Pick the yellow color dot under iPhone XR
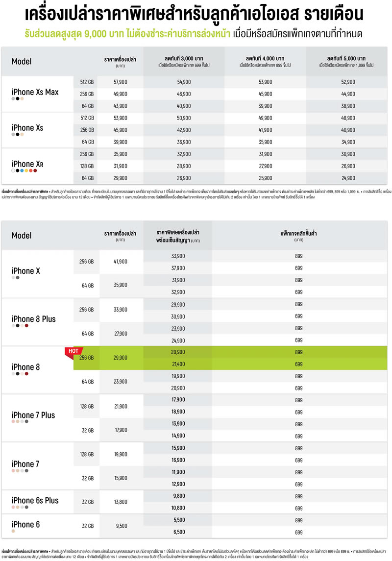The width and height of the screenshot is (392, 561). pyautogui.click(x=26, y=171)
